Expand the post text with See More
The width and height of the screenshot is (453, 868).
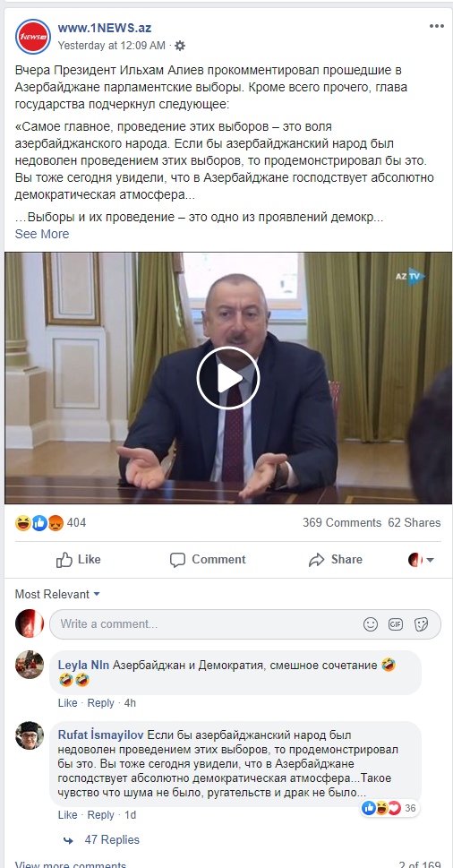42,234
